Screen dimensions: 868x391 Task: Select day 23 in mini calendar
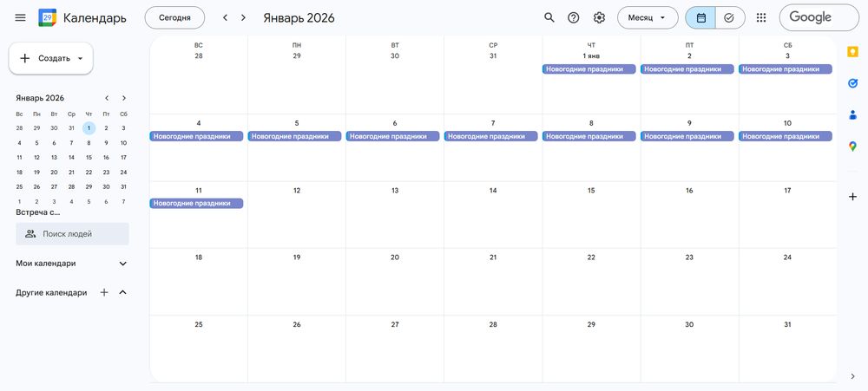click(x=106, y=172)
